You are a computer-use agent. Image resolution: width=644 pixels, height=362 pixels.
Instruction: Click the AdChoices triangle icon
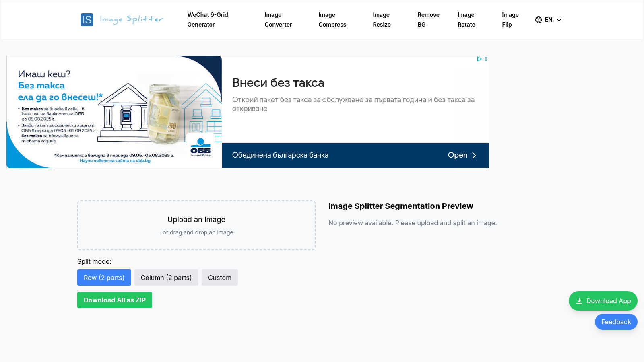pos(479,59)
